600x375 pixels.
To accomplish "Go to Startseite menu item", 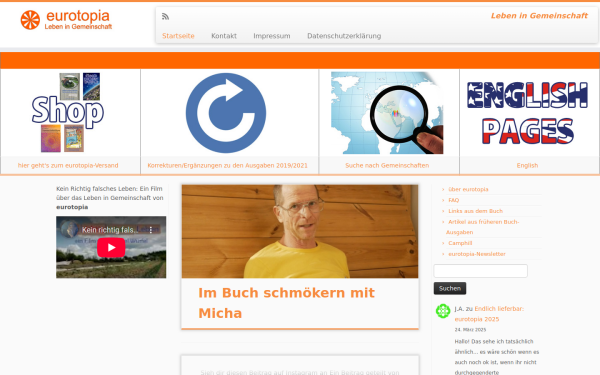I will point(178,36).
